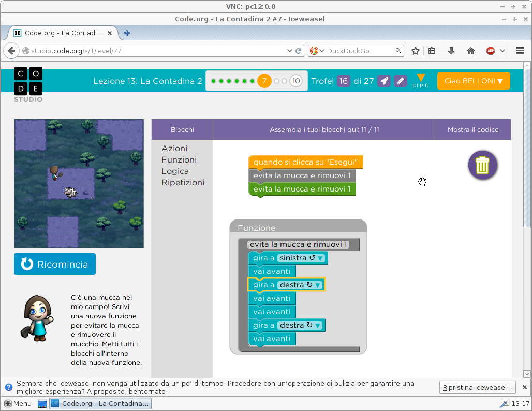Open the highlighted destra direction dropdown

click(318, 285)
